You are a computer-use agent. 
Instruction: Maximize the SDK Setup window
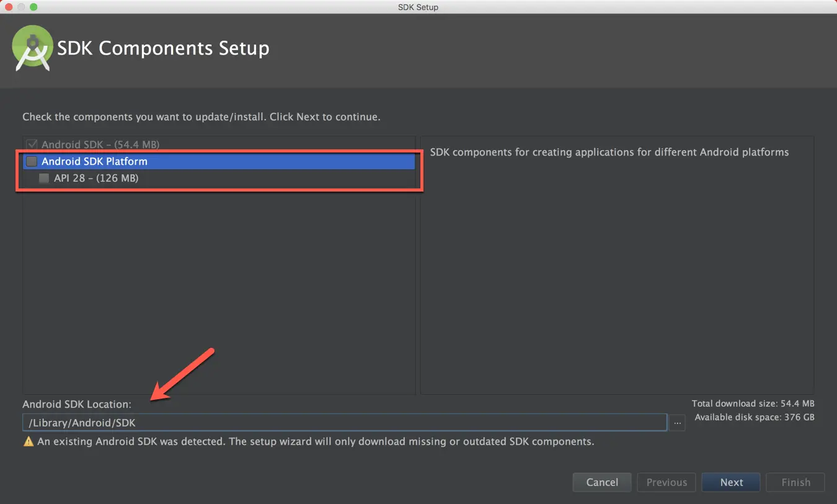(x=33, y=7)
